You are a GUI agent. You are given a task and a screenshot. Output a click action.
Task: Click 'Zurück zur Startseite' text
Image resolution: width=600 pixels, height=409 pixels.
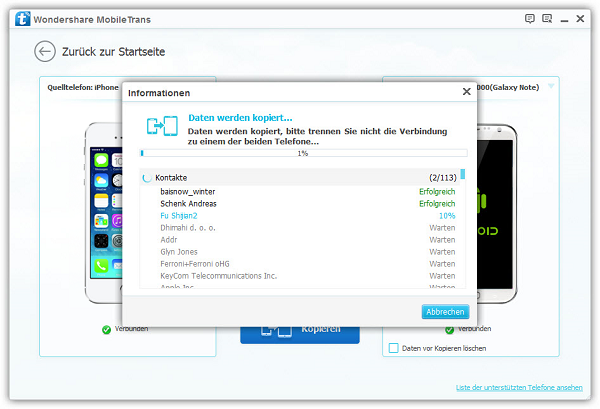114,52
